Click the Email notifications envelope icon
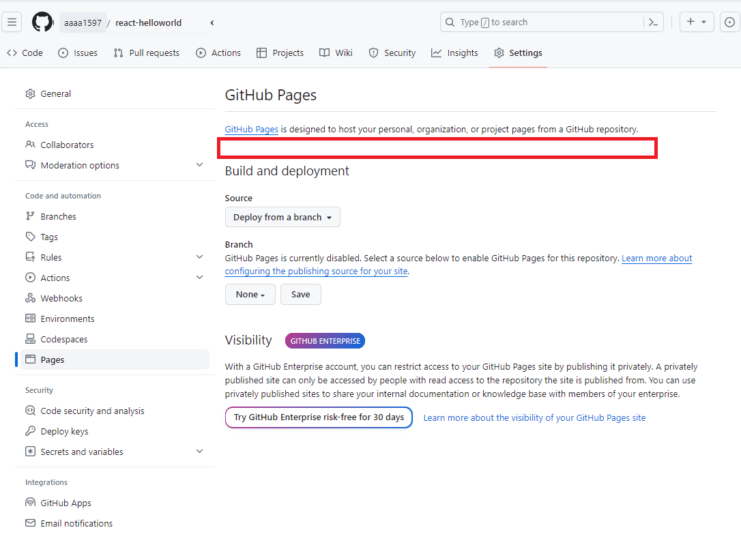Image resolution: width=741 pixels, height=560 pixels. [x=30, y=523]
